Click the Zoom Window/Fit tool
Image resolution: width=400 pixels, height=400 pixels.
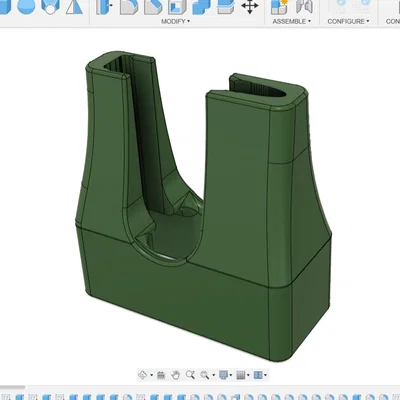pyautogui.click(x=205, y=375)
